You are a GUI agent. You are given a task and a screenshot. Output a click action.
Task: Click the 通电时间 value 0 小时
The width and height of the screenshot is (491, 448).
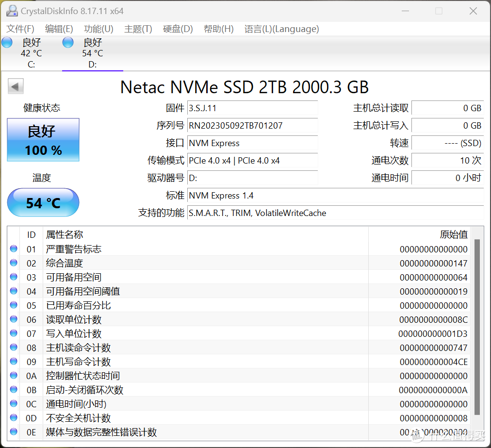coord(447,178)
